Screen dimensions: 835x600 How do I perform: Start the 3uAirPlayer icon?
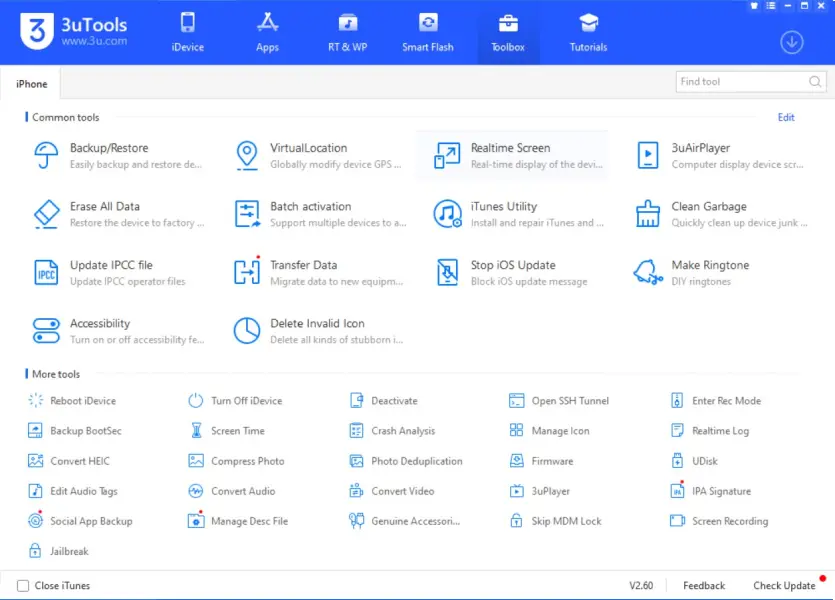click(648, 155)
